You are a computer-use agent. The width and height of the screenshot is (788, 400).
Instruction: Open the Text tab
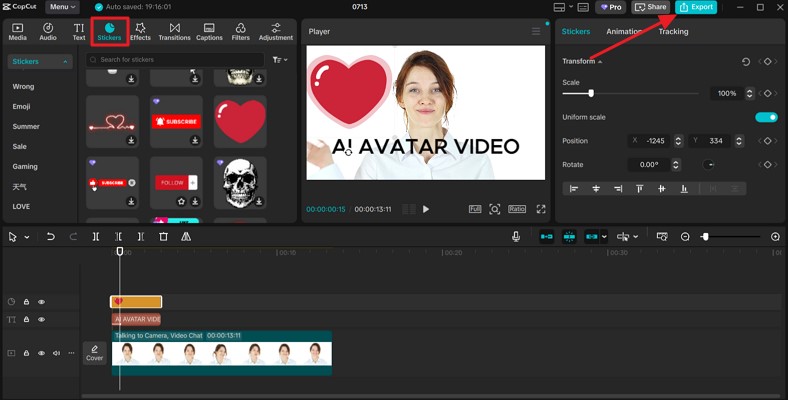tap(79, 32)
